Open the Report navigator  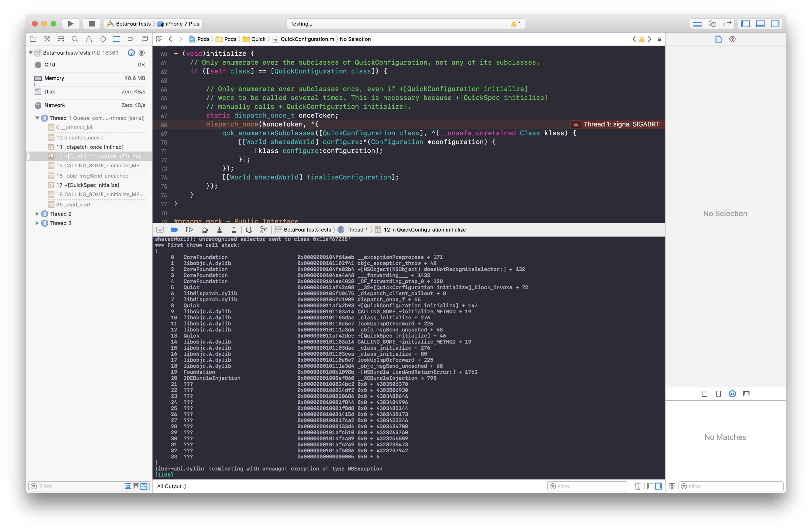tap(145, 39)
